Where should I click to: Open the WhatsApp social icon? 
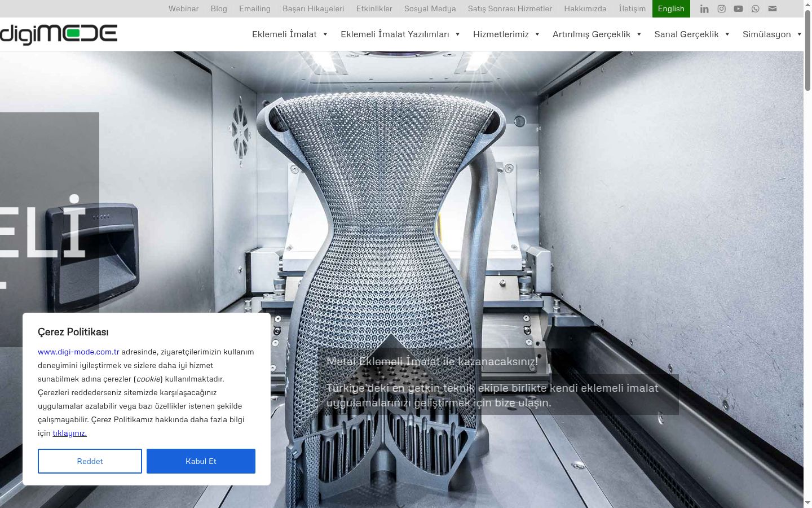755,8
